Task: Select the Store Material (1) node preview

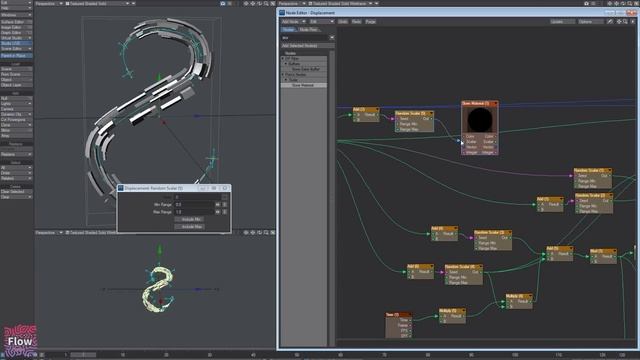Action: (480, 120)
